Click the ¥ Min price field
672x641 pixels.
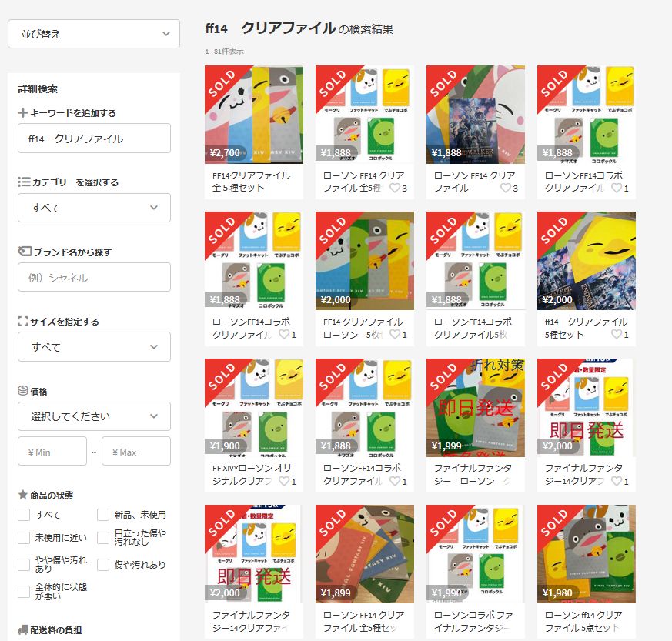click(52, 451)
